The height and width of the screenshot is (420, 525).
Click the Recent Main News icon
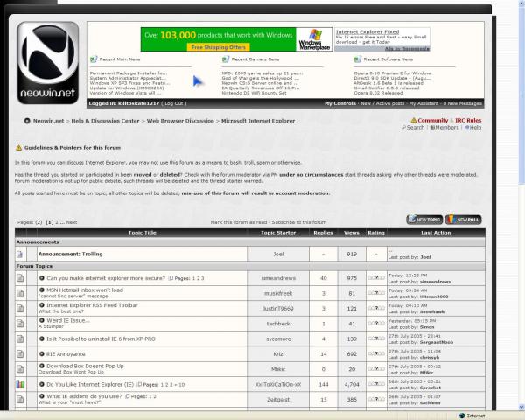(x=94, y=59)
